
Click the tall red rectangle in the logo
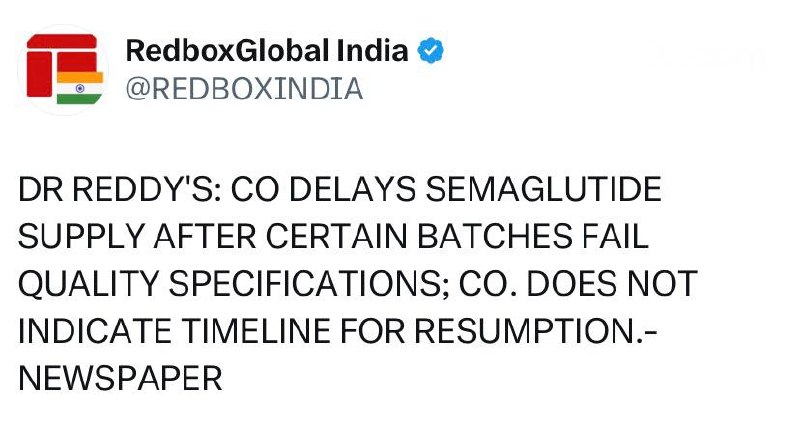39,74
